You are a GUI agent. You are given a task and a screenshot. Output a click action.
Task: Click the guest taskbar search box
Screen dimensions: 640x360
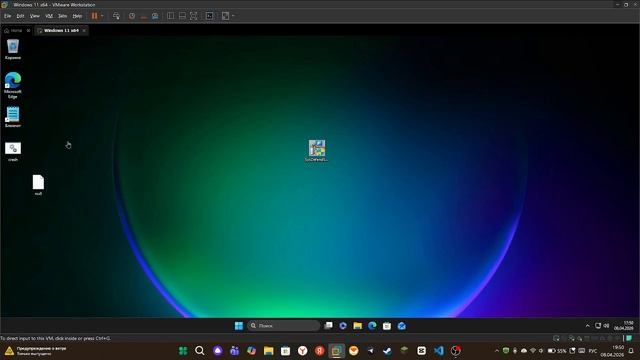point(283,326)
